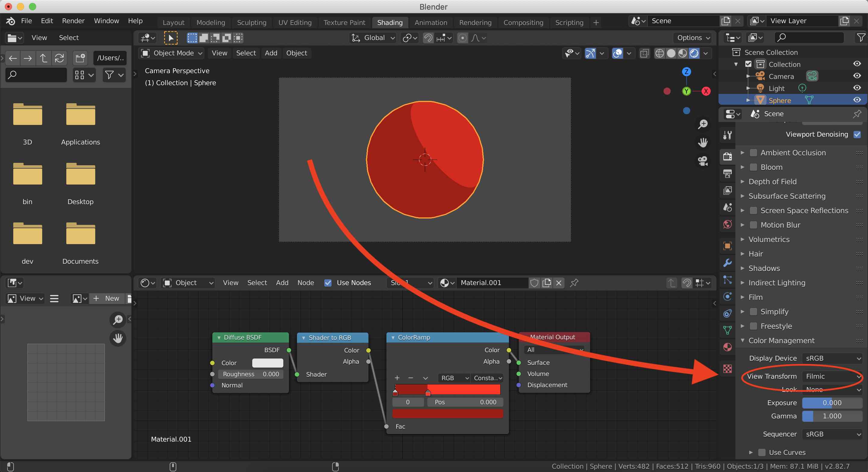
Task: Click the Diffuse BSDF color swatch
Action: tap(268, 363)
